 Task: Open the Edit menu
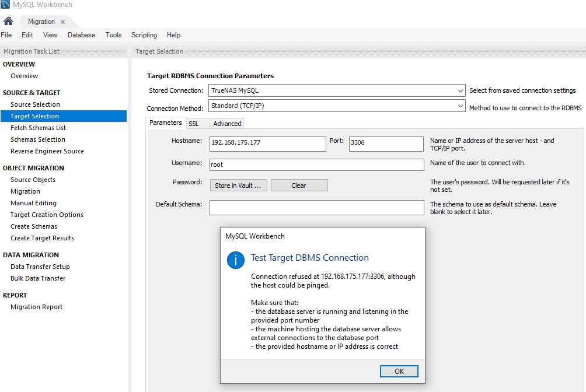coord(27,35)
